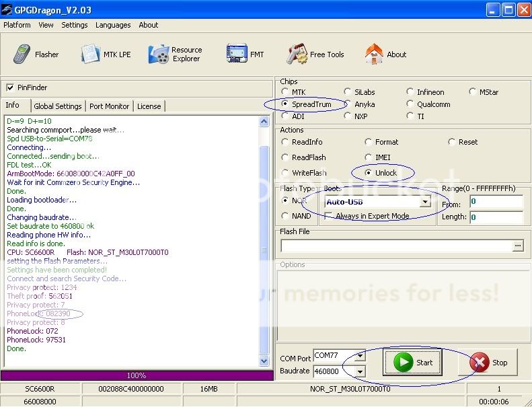Select the NXP chip radio button
Screen dimensions: 532x407
click(x=347, y=116)
